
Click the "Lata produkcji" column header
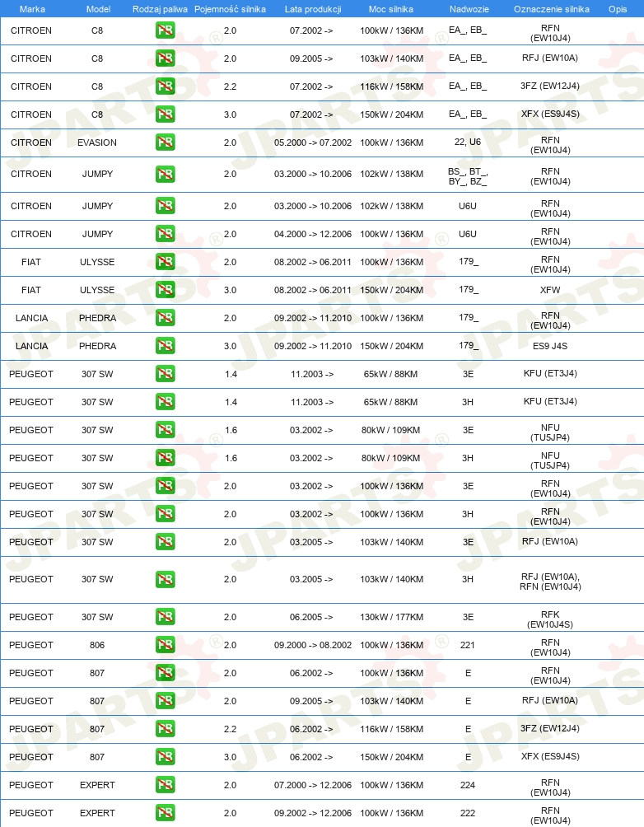(313, 9)
